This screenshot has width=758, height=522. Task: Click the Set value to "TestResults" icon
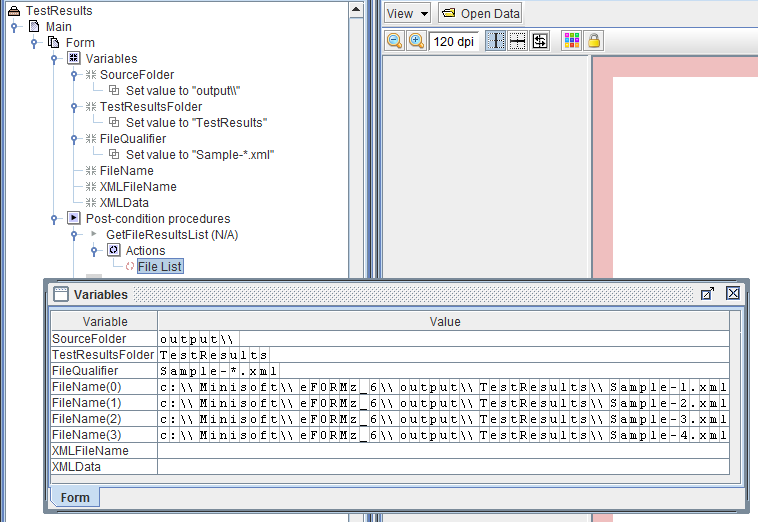[114, 122]
